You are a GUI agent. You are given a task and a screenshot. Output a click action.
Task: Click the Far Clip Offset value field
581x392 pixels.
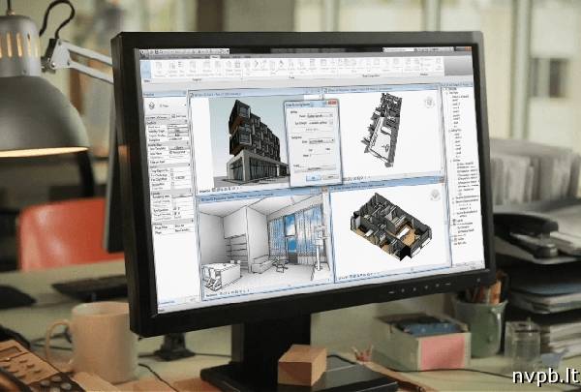click(181, 179)
